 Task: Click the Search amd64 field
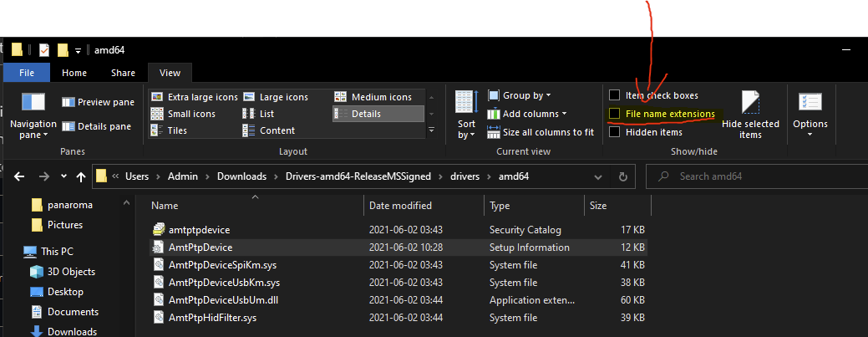[x=757, y=176]
